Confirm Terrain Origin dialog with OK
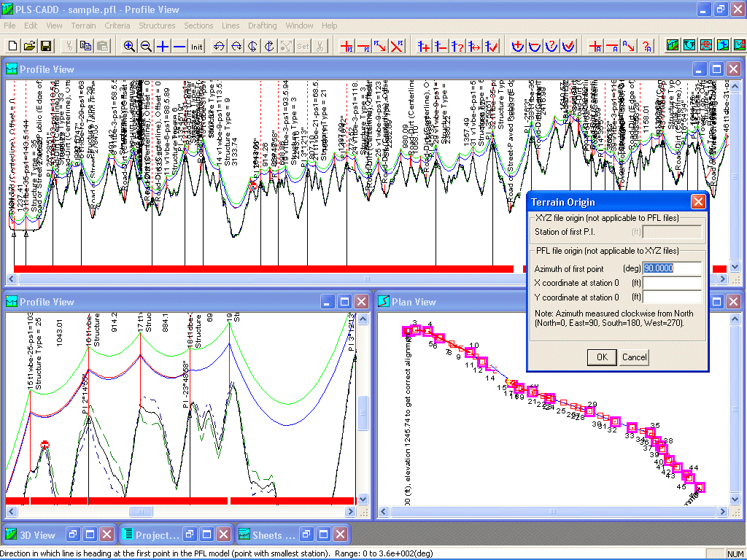The image size is (747, 560). (601, 357)
